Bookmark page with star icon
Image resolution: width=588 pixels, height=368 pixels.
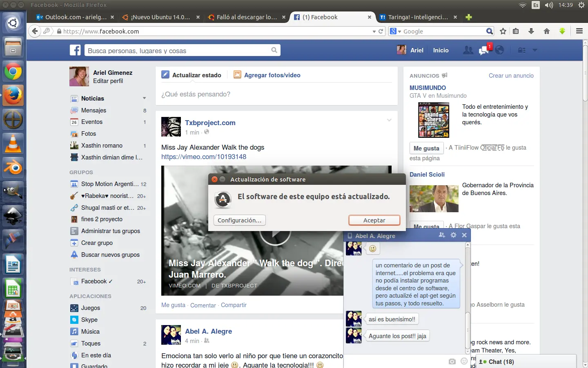[x=503, y=31]
